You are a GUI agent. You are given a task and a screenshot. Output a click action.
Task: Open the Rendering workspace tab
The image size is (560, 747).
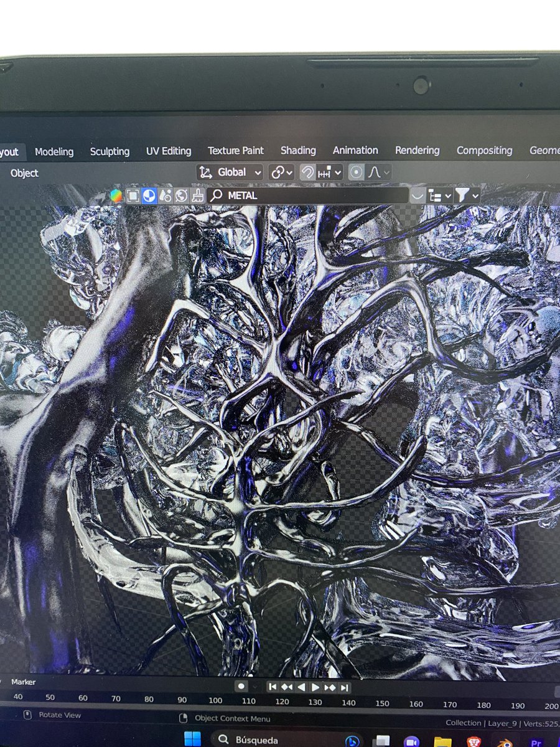tap(417, 150)
